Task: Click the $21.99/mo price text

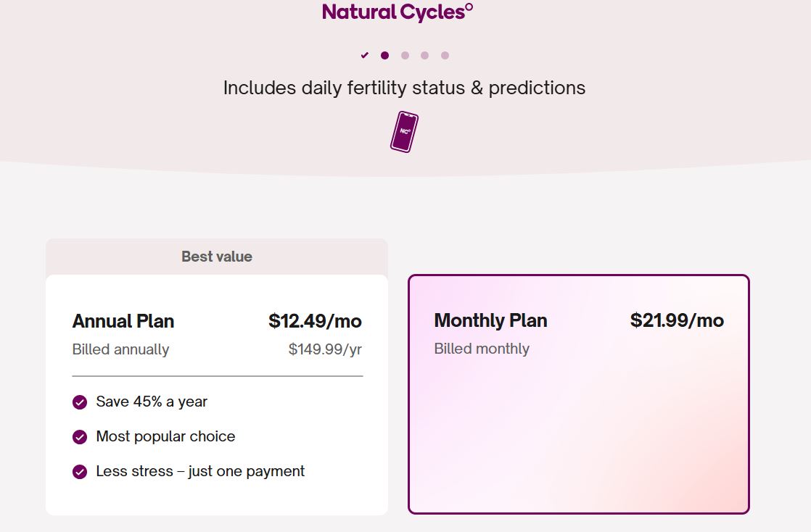Action: pyautogui.click(x=676, y=320)
